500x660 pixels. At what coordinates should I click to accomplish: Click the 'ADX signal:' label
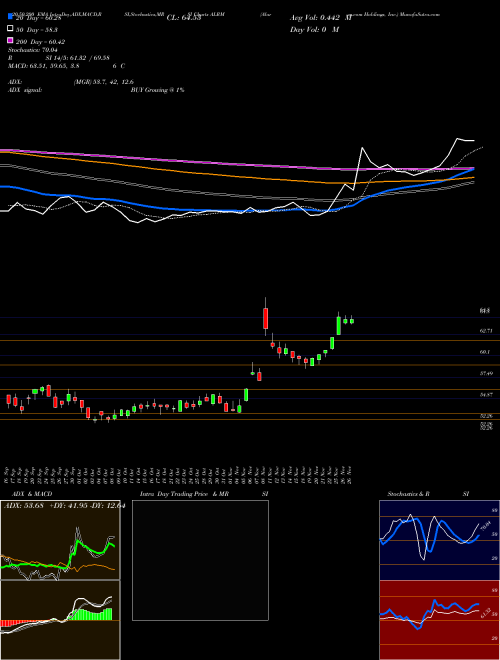pos(24,90)
